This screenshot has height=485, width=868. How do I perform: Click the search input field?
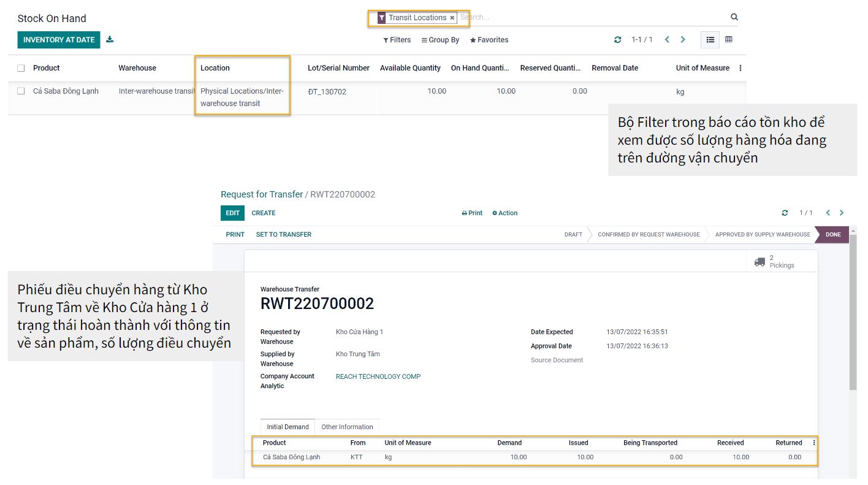point(588,17)
